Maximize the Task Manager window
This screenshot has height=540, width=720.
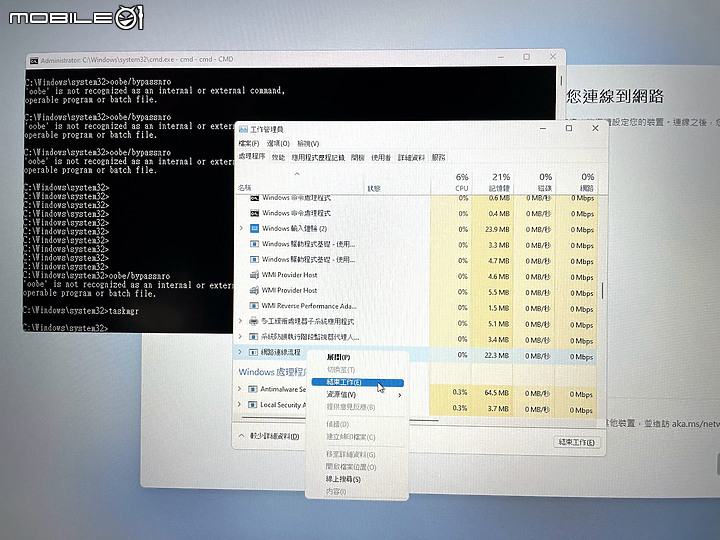point(569,128)
